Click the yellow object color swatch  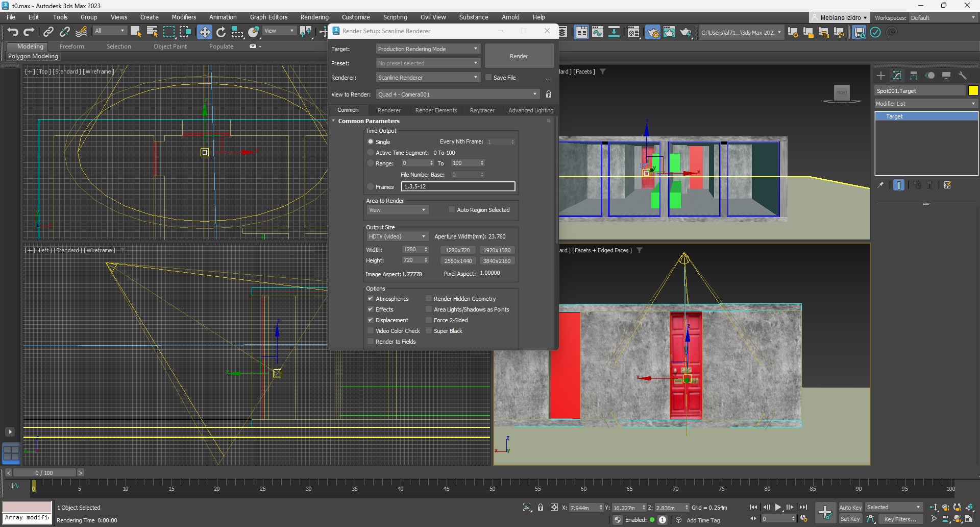[x=973, y=90]
